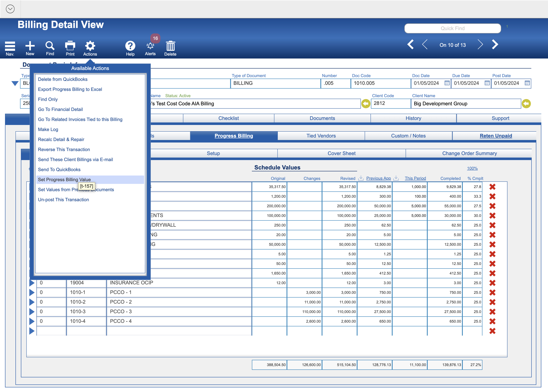The width and height of the screenshot is (548, 392).
Task: Go to previous record thin arrow
Action: (425, 45)
